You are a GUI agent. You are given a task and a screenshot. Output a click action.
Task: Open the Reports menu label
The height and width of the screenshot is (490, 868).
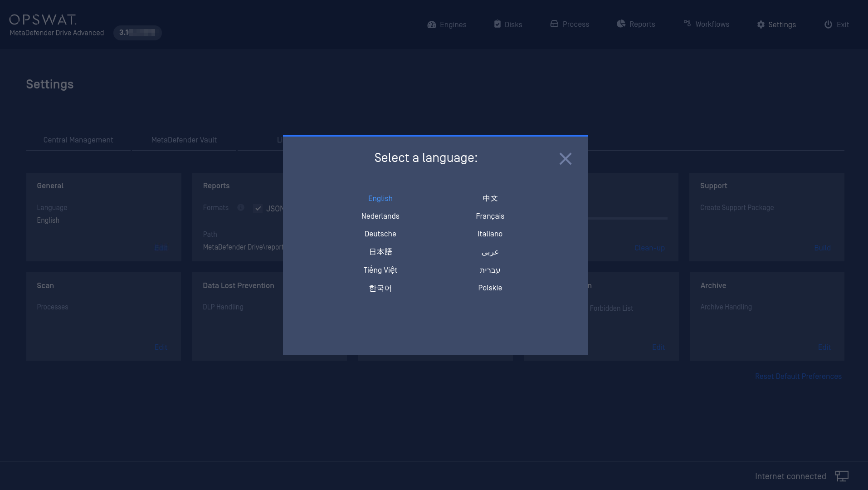click(x=642, y=24)
